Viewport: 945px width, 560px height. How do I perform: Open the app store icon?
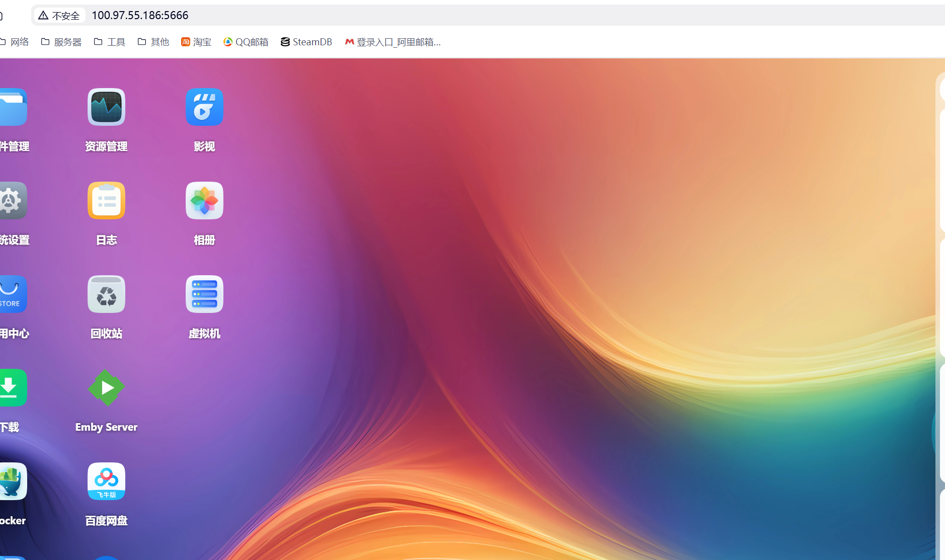11,294
